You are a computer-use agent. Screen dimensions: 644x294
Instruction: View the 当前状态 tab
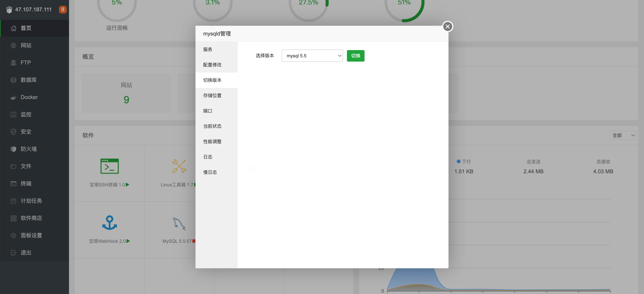217,126
